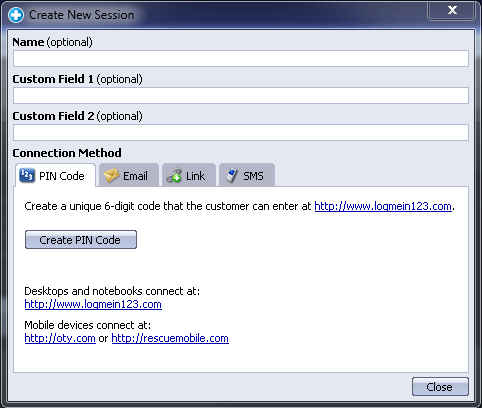
Task: Select the SMS connection tab
Action: (x=247, y=175)
